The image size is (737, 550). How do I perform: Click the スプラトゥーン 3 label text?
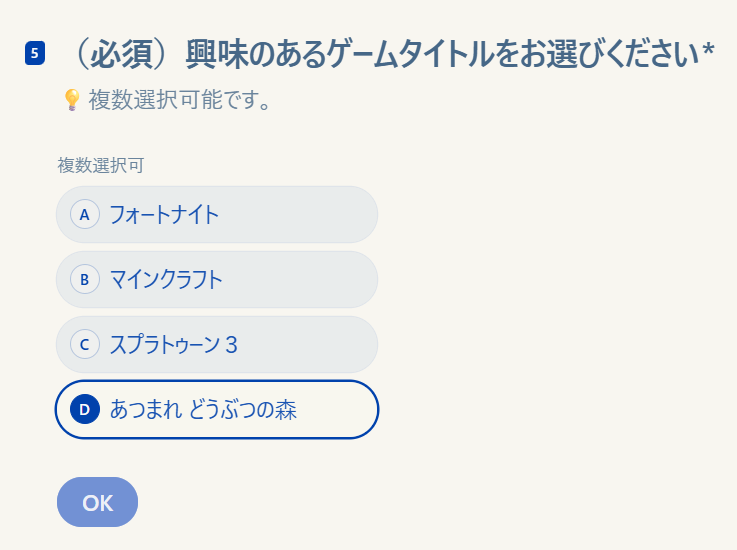click(x=173, y=344)
